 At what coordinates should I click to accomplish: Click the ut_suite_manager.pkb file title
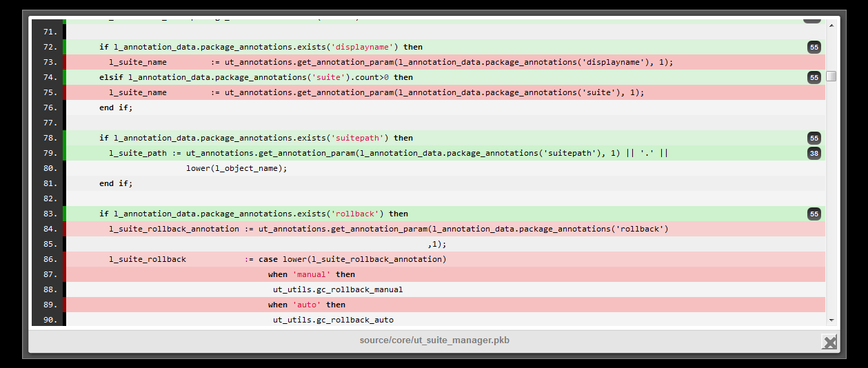pyautogui.click(x=434, y=340)
